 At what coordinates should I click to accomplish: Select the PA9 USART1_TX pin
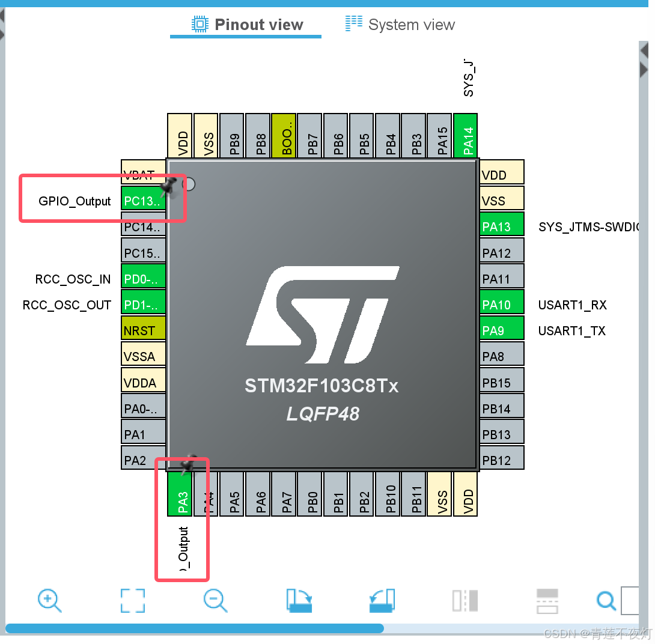click(x=502, y=329)
